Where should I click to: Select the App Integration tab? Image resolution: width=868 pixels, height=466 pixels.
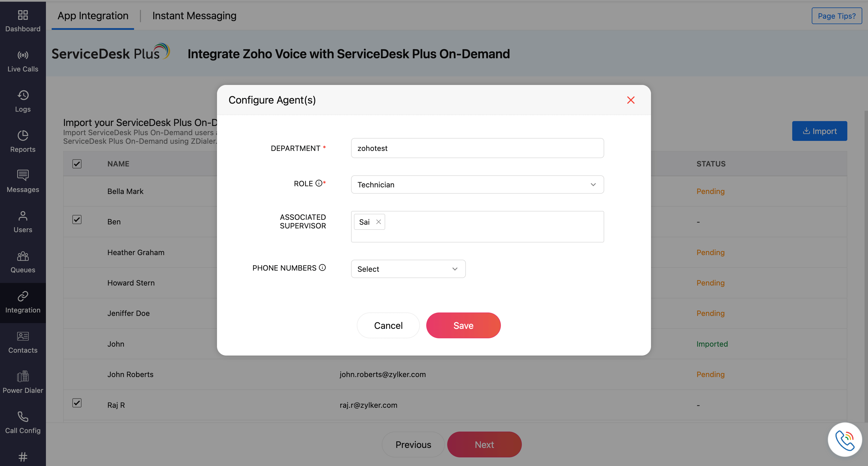tap(93, 16)
